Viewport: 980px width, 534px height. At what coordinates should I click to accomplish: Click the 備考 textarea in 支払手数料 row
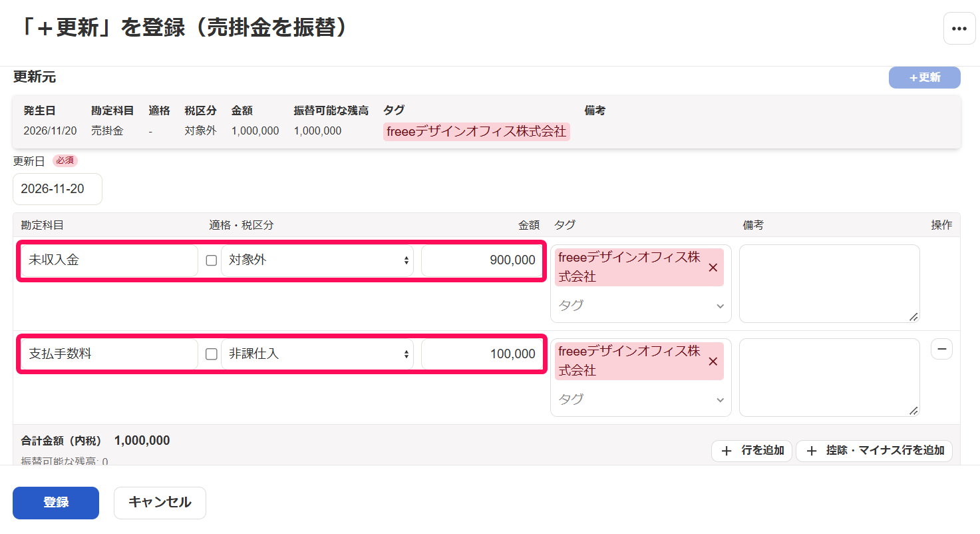[x=830, y=378]
